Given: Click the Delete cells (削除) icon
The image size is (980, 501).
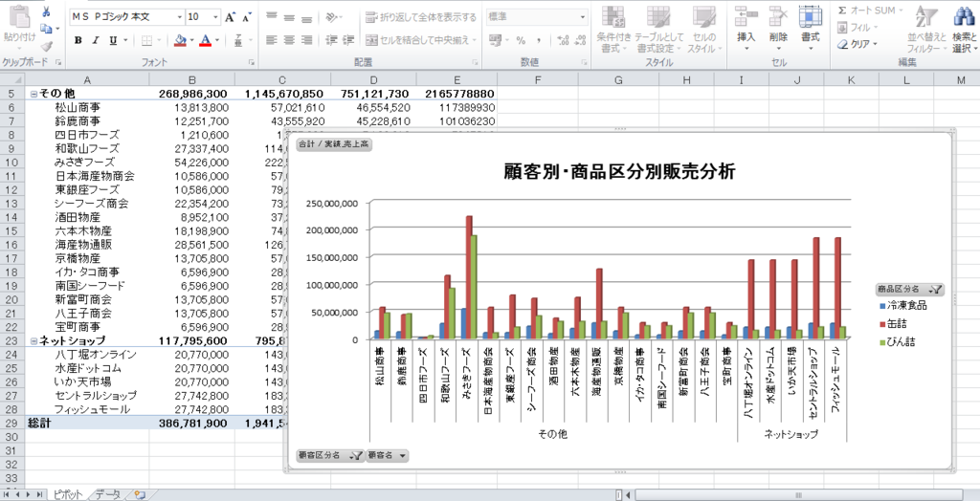Looking at the screenshot, I should pyautogui.click(x=779, y=17).
